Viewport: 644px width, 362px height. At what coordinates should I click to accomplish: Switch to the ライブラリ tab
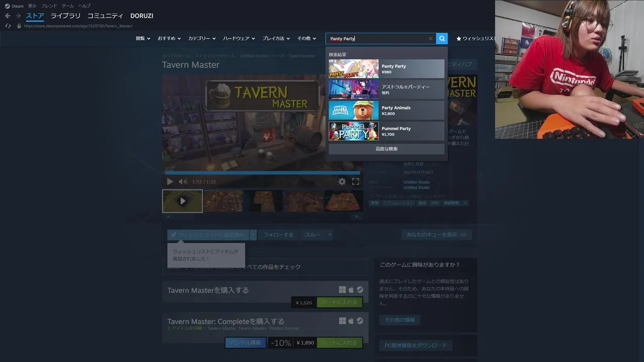pyautogui.click(x=65, y=16)
